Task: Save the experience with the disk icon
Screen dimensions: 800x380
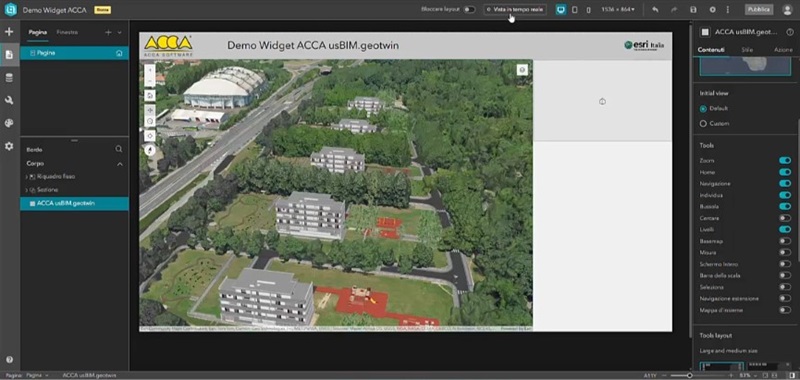Action: [x=693, y=10]
